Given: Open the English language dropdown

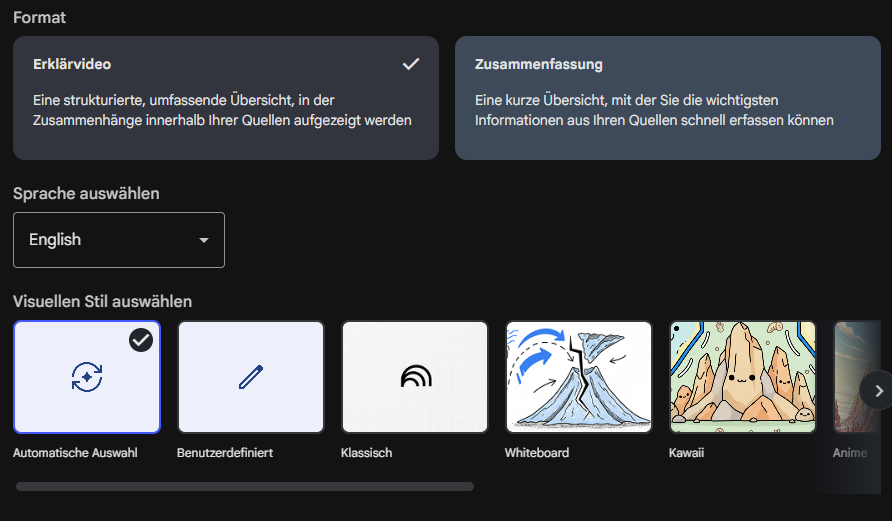Looking at the screenshot, I should (x=119, y=240).
